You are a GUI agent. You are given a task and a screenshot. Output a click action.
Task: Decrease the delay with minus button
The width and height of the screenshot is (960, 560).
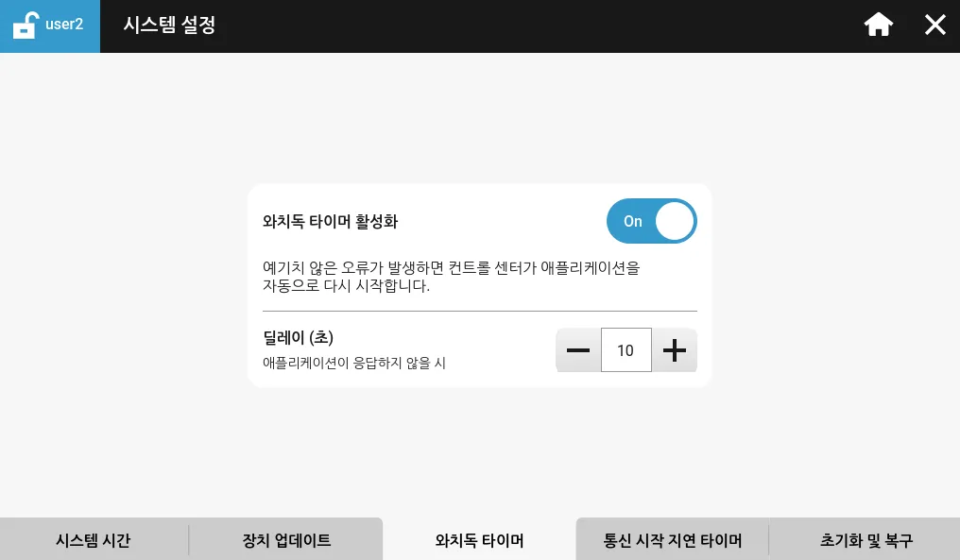tap(578, 351)
